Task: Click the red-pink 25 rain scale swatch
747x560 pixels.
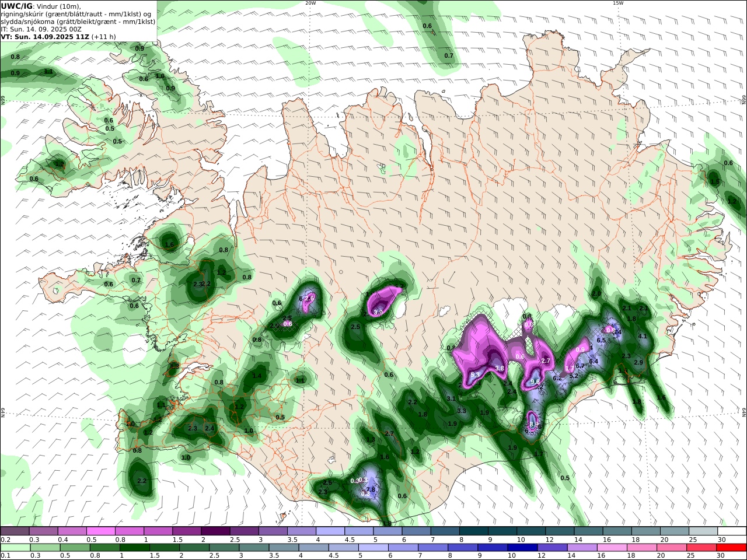Action: (x=702, y=548)
